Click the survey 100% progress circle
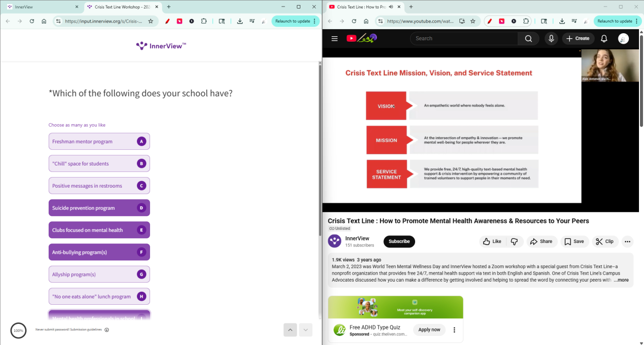 pyautogui.click(x=19, y=330)
